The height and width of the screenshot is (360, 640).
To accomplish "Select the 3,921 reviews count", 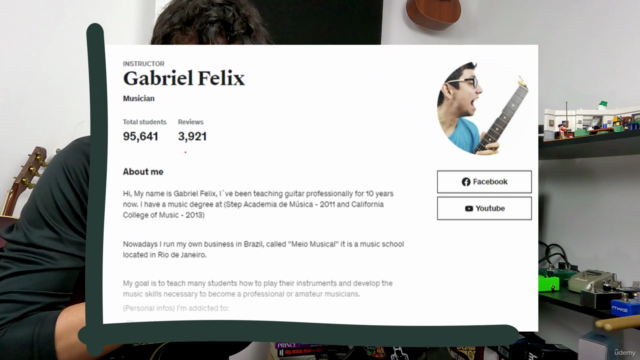I will tap(192, 136).
